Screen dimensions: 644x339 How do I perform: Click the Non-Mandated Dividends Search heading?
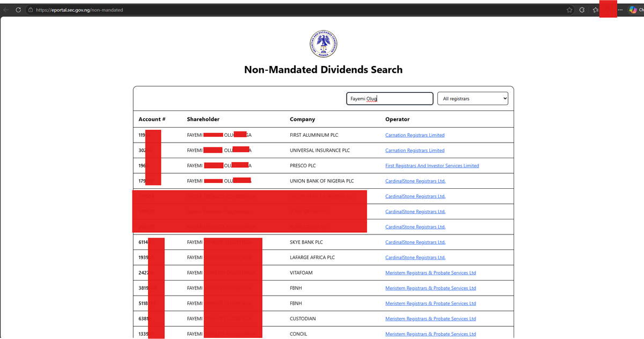coord(323,70)
